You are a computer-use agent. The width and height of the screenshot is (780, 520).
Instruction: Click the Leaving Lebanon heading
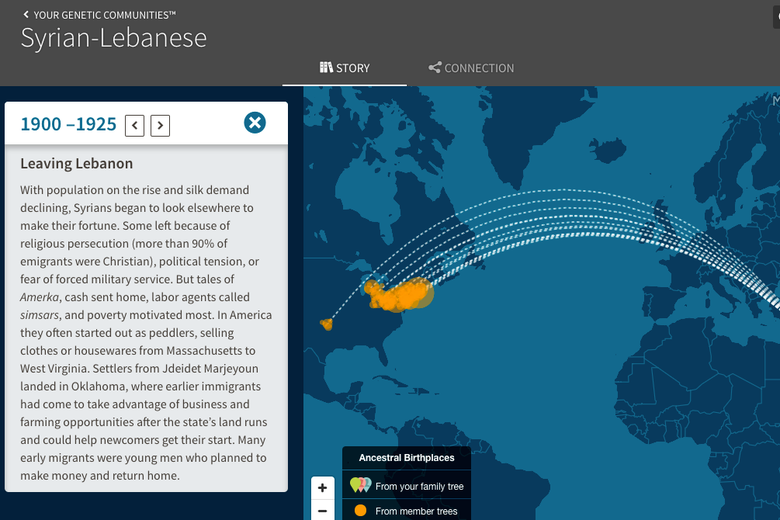[77, 164]
